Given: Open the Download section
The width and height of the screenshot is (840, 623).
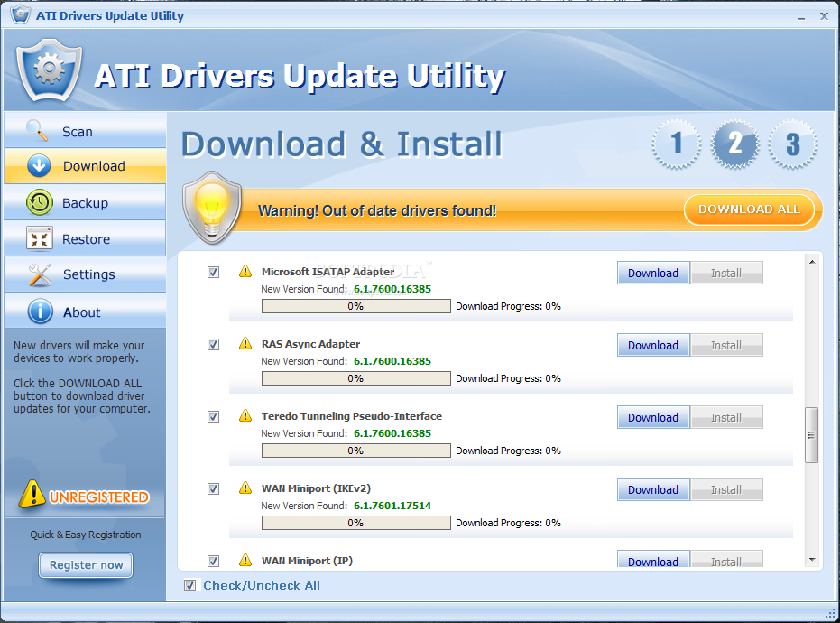Looking at the screenshot, I should coord(85,166).
